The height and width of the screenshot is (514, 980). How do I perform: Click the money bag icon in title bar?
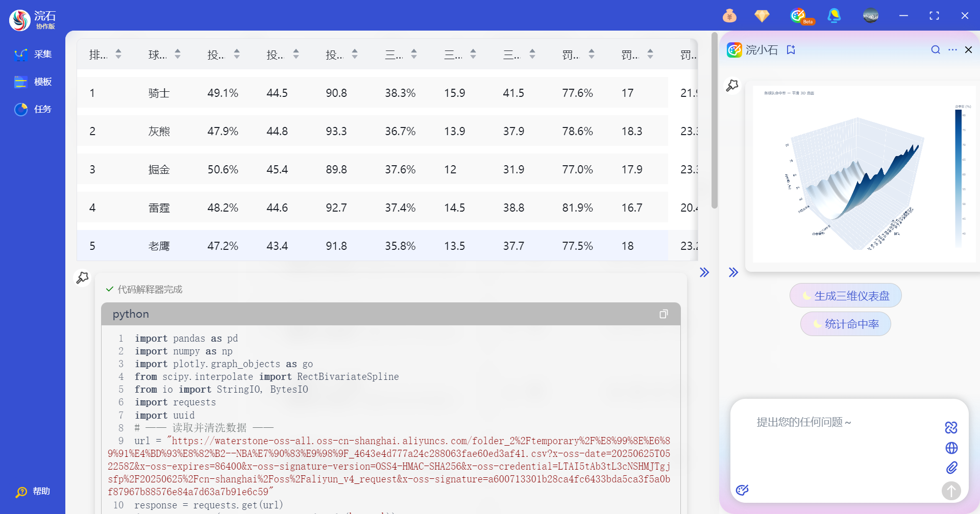729,16
